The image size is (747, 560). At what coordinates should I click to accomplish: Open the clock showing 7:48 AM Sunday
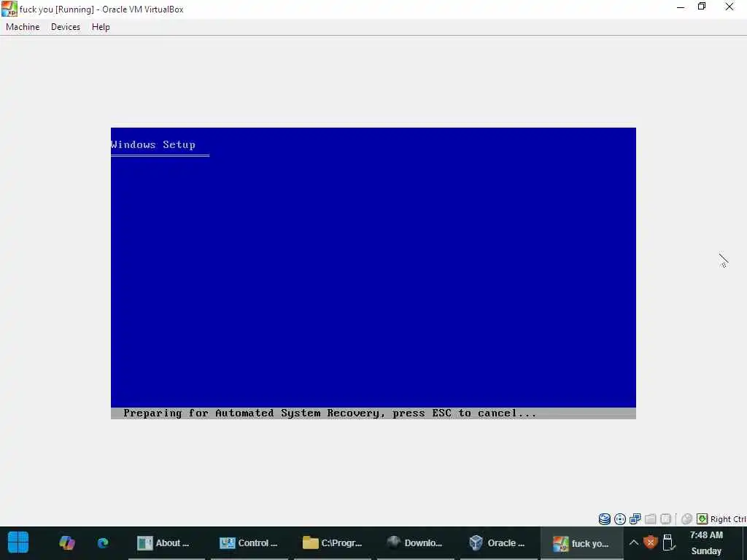pyautogui.click(x=706, y=542)
